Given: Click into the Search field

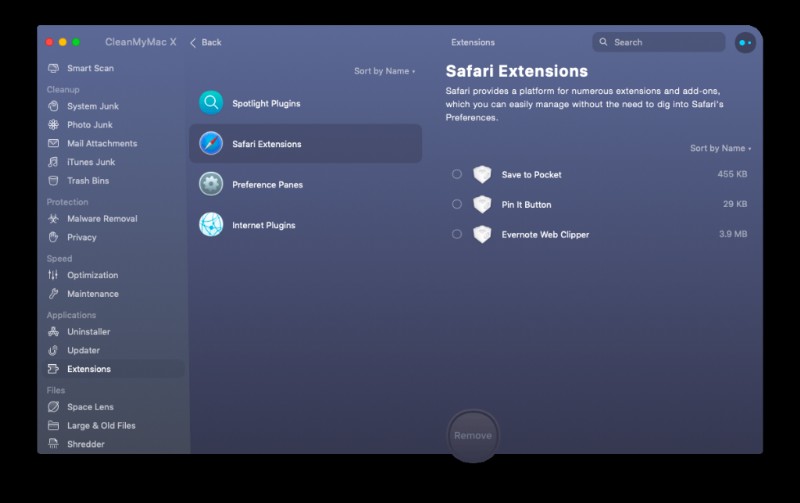Looking at the screenshot, I should point(659,42).
